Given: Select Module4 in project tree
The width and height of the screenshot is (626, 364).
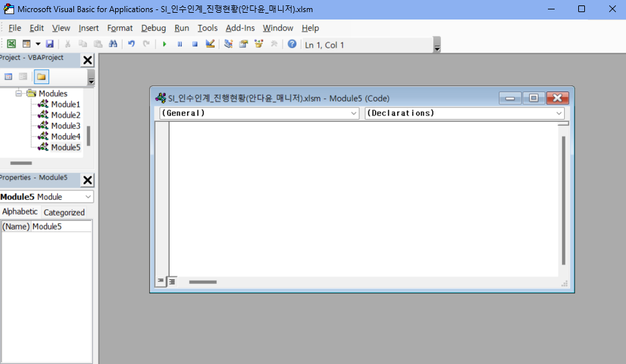Looking at the screenshot, I should [65, 137].
